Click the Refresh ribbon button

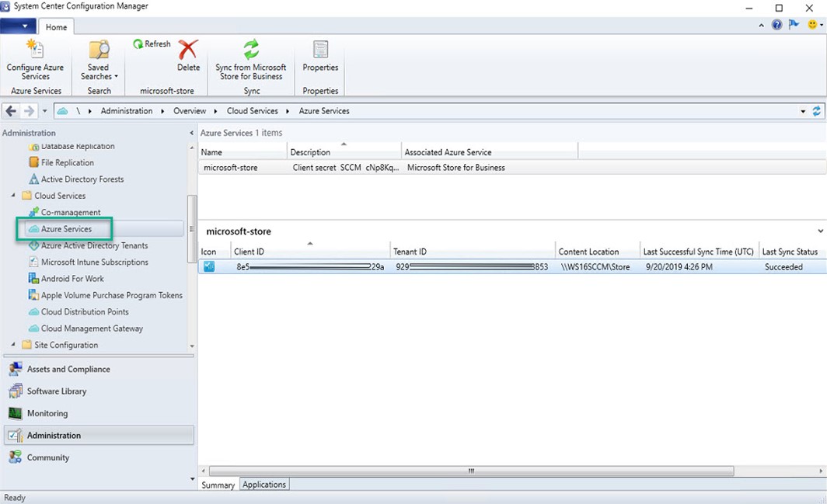[152, 44]
